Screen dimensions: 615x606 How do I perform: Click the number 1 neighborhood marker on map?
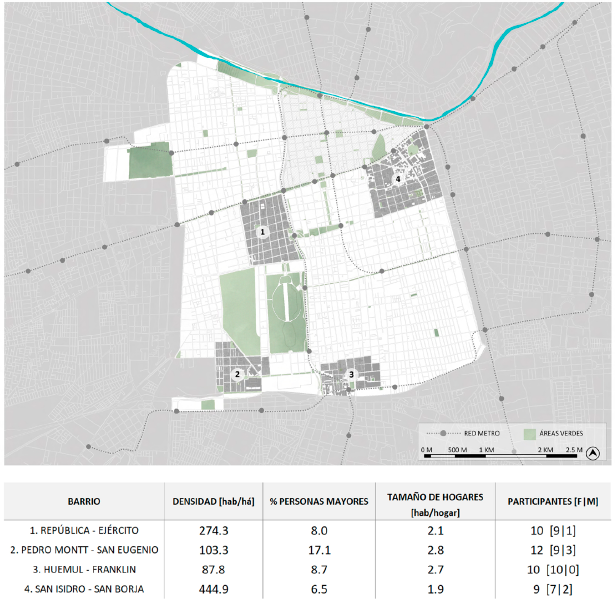262,231
